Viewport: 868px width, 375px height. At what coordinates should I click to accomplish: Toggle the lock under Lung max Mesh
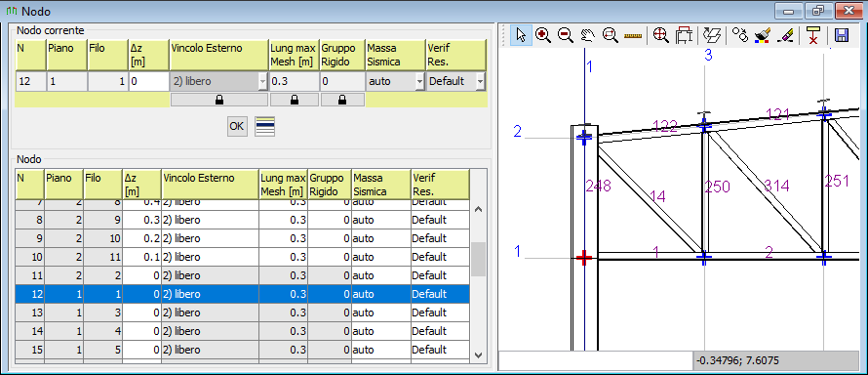(x=294, y=100)
